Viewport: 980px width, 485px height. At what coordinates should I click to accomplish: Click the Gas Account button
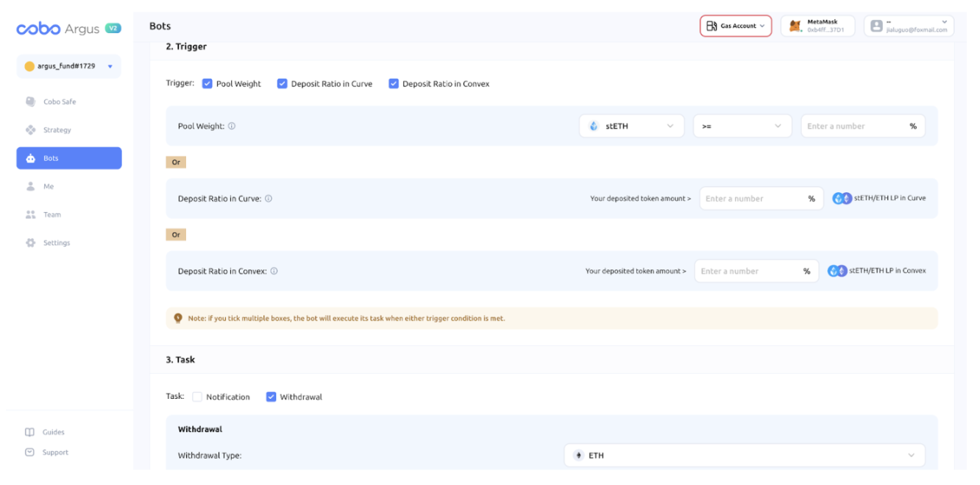(x=735, y=26)
